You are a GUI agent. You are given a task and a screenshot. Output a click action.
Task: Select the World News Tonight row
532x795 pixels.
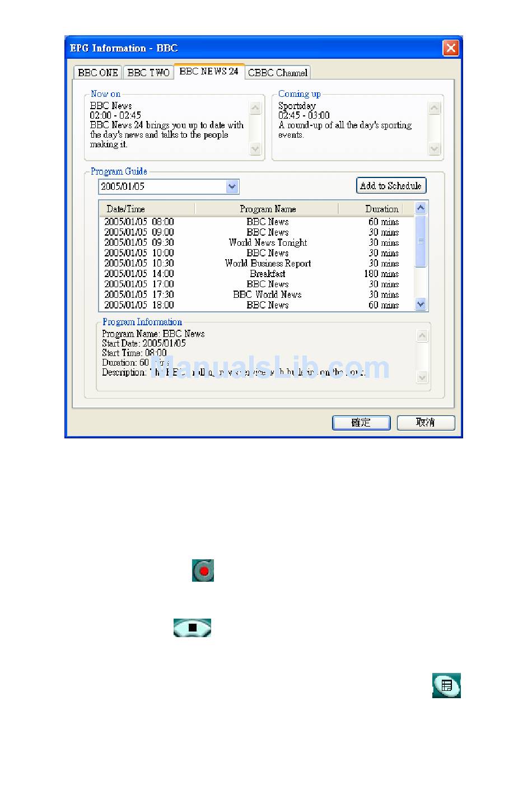tap(256, 242)
